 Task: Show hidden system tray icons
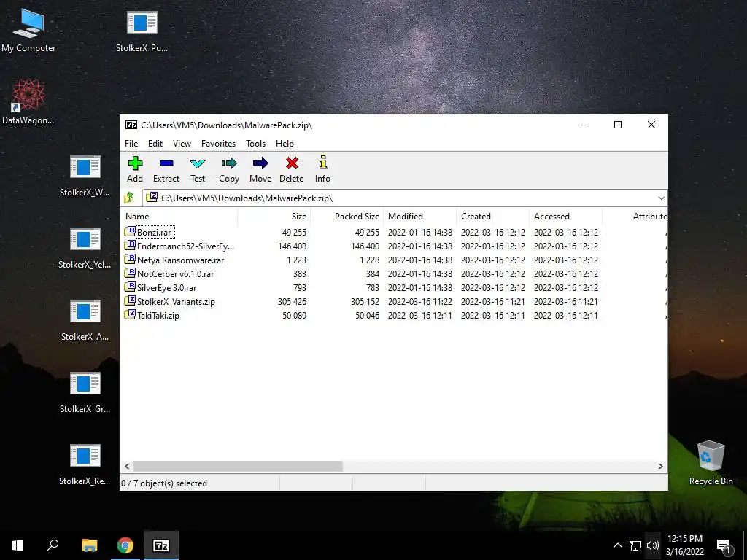pos(617,545)
